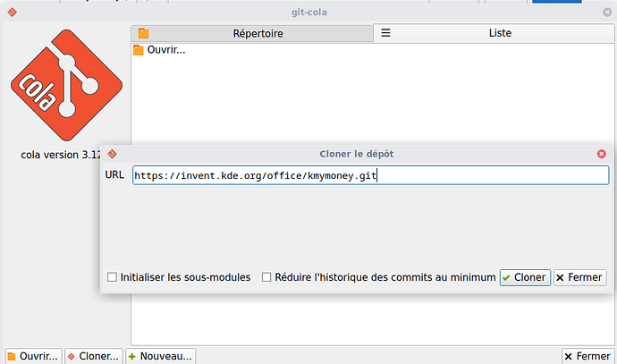Enable Initialiser les sous-modules checkbox
The height and width of the screenshot is (364, 617).
tap(112, 277)
